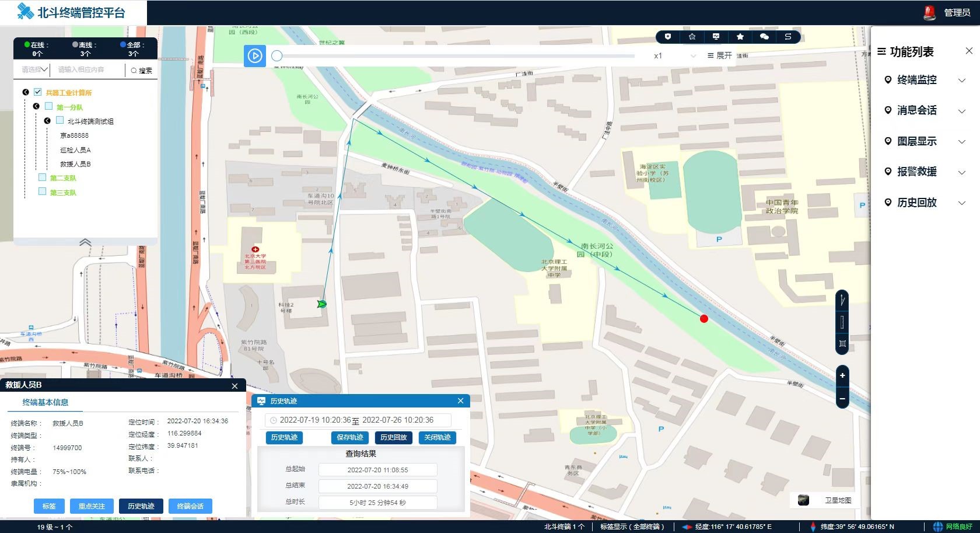The height and width of the screenshot is (533, 980).
Task: Click the 功能列表 menu list icon
Action: [x=881, y=51]
